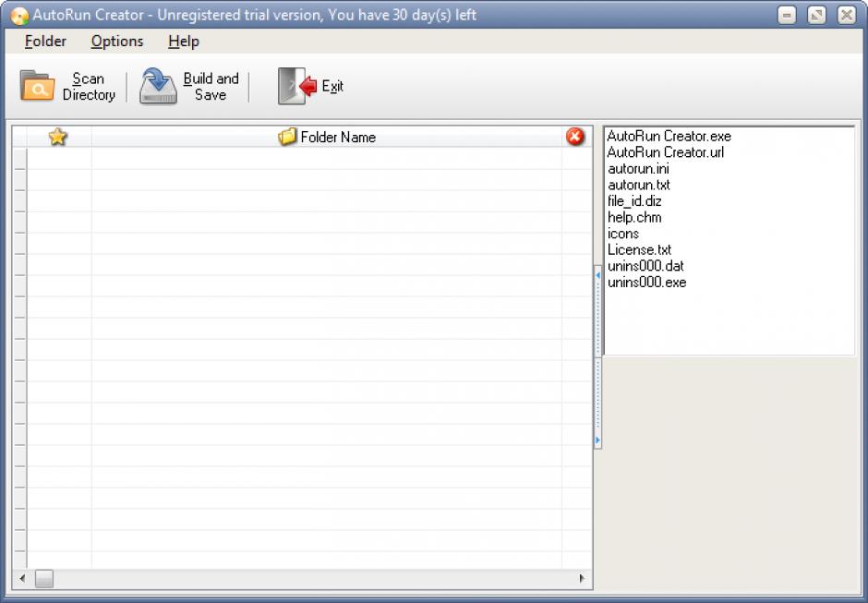Select AutoRun Creator.url in file list

[x=666, y=152]
